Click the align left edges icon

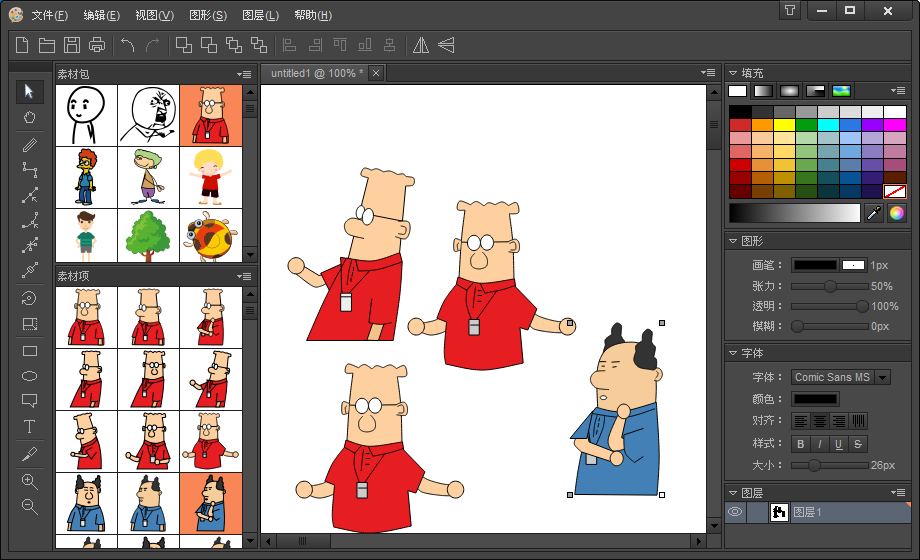290,45
